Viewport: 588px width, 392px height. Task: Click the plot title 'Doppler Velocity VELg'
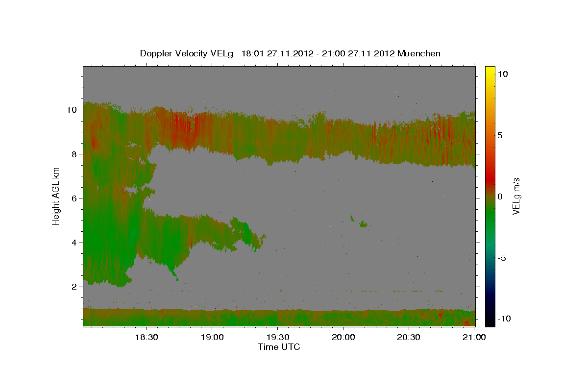click(186, 53)
